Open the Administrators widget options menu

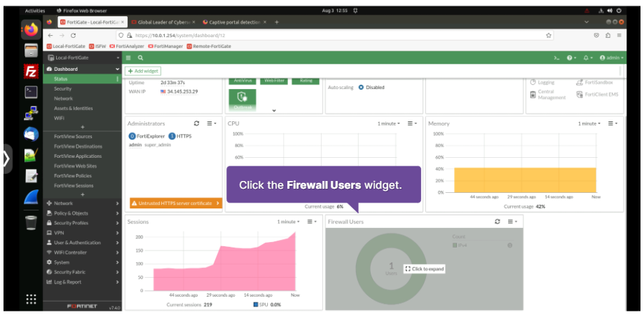coord(212,123)
